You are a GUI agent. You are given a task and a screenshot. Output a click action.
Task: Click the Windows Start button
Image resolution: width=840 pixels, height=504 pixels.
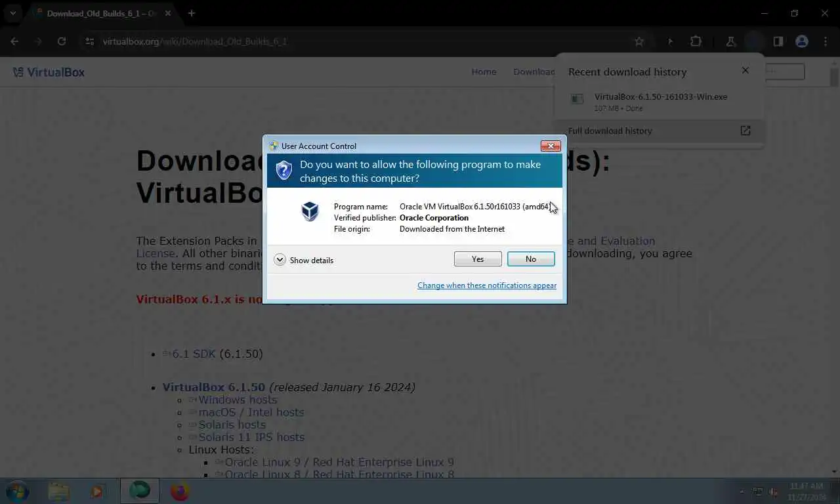pyautogui.click(x=18, y=491)
